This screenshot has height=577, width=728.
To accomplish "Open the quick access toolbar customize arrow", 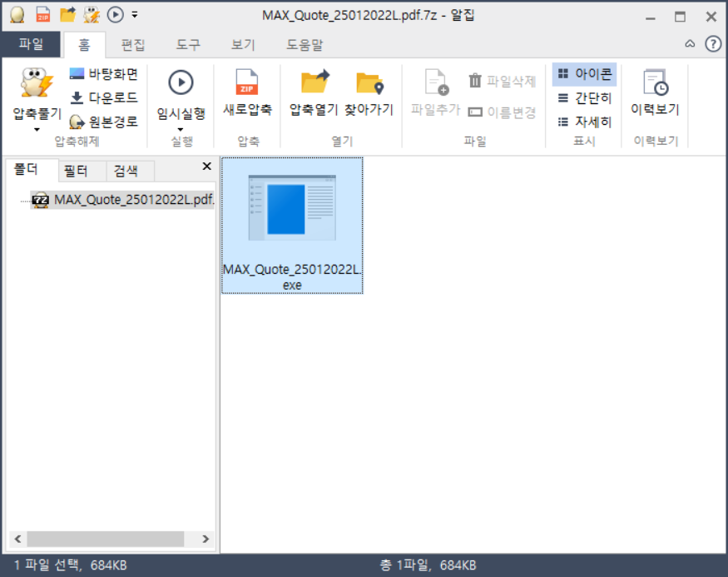I will 135,15.
